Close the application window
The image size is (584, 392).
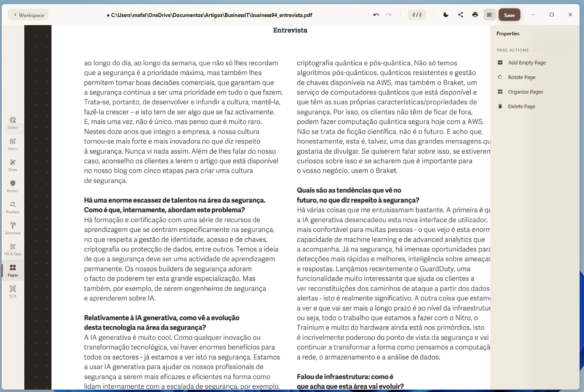570,15
